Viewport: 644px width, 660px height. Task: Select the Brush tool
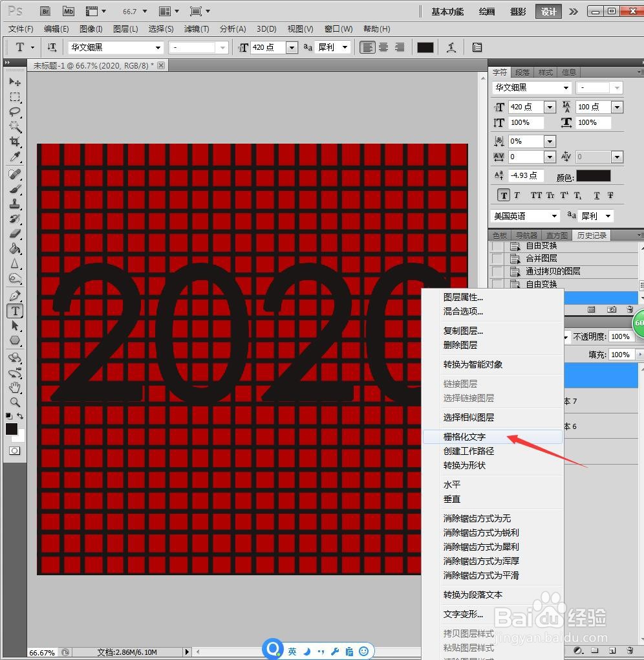15,189
